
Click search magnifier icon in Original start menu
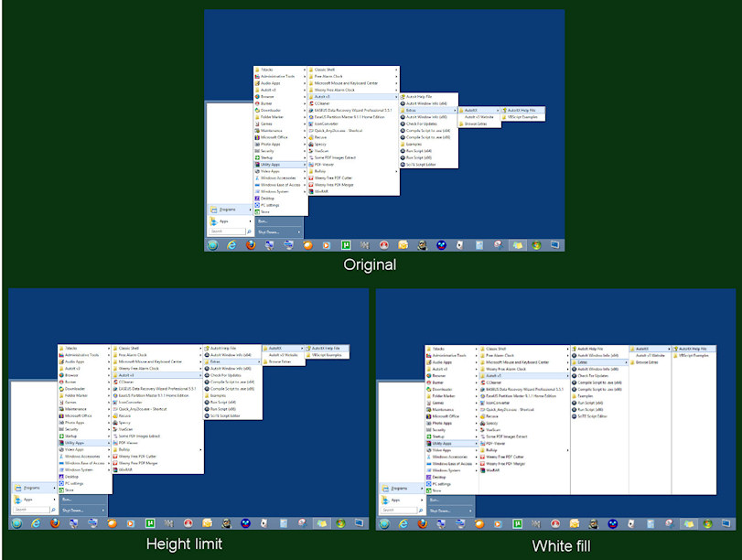(x=249, y=232)
